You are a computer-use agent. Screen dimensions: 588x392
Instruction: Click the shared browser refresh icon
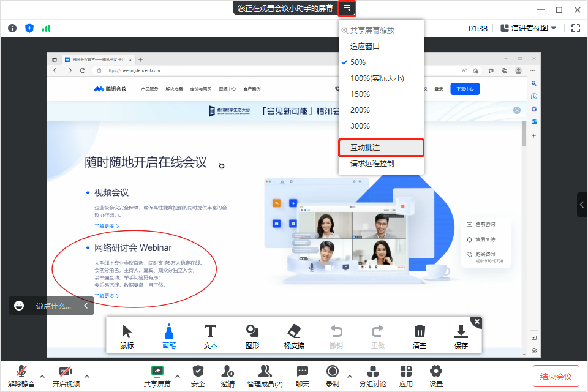click(x=83, y=70)
